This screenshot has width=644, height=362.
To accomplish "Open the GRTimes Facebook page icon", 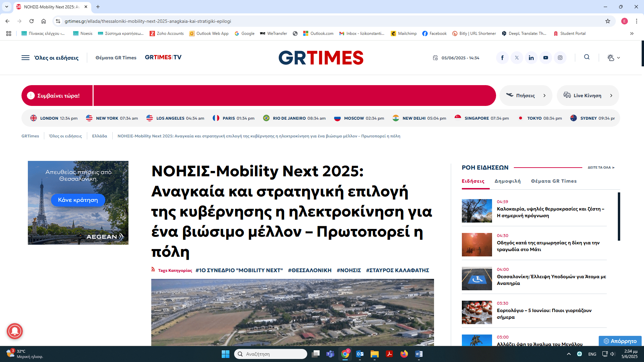I will (502, 58).
